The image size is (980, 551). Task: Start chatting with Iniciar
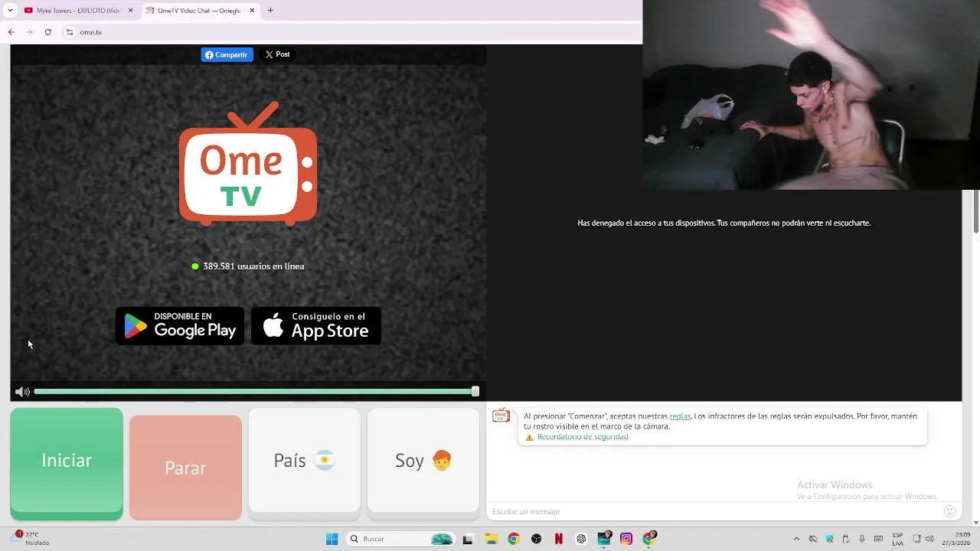pyautogui.click(x=67, y=464)
